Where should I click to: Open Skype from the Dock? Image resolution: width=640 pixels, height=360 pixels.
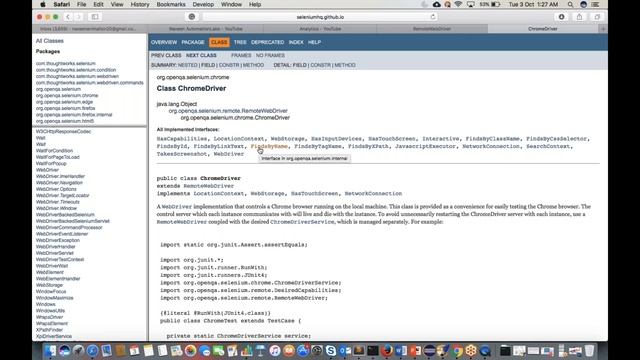pos(331,351)
